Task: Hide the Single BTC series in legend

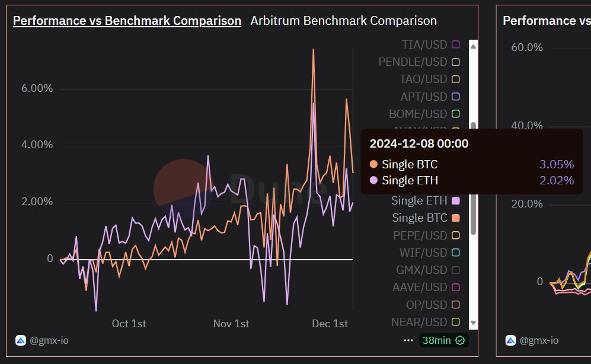Action: pos(426,218)
